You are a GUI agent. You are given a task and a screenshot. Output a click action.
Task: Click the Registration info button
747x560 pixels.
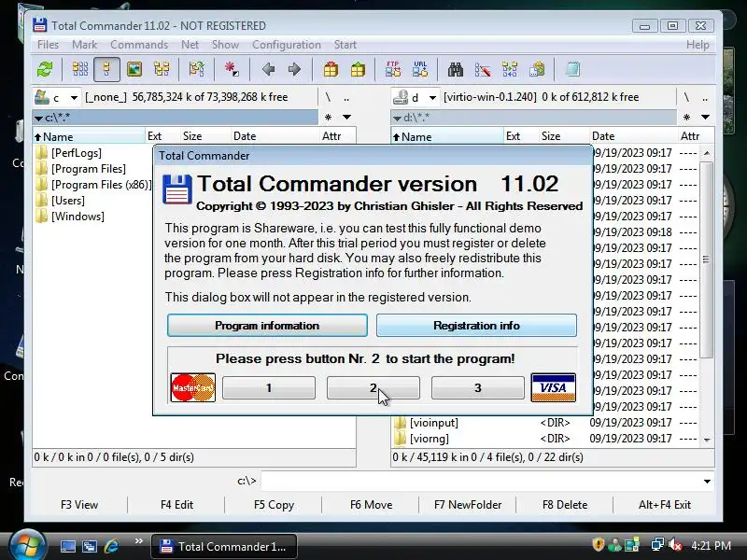pos(476,325)
